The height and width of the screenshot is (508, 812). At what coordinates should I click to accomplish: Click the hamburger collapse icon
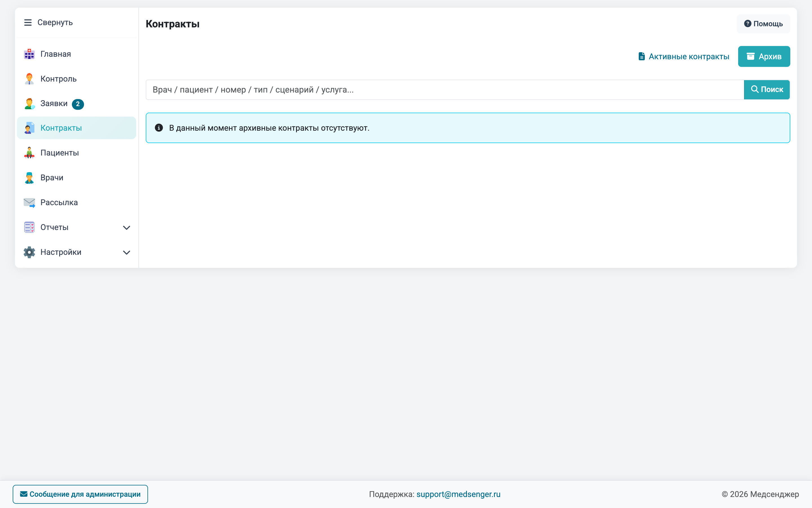(x=28, y=23)
